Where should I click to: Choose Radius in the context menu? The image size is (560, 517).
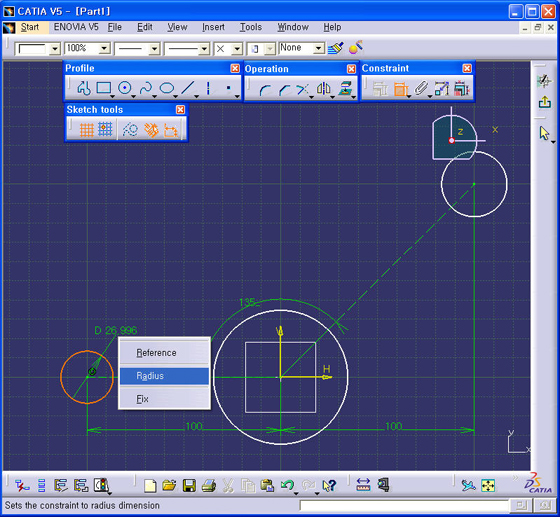(x=164, y=376)
